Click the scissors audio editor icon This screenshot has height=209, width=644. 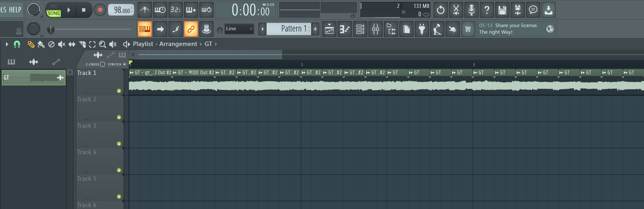(456, 10)
